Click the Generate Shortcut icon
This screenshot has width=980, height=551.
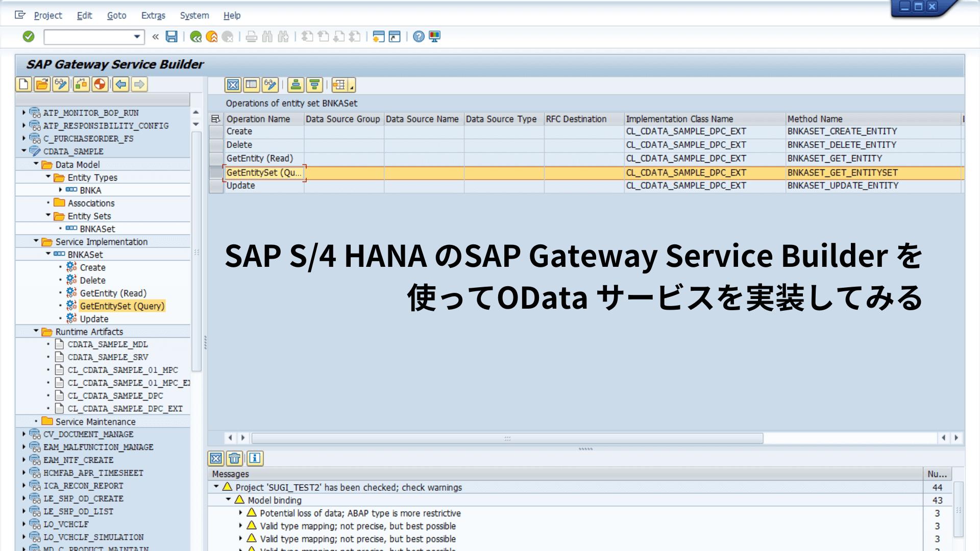click(395, 36)
